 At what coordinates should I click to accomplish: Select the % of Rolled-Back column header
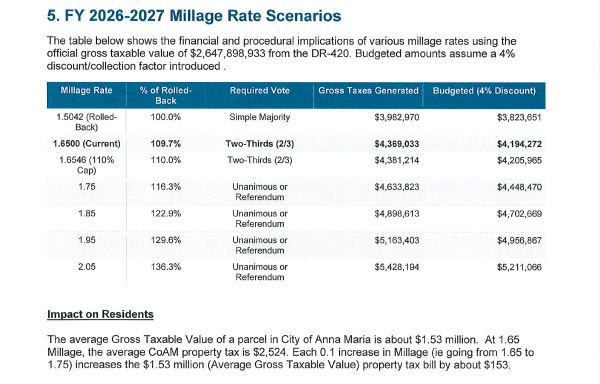(166, 96)
